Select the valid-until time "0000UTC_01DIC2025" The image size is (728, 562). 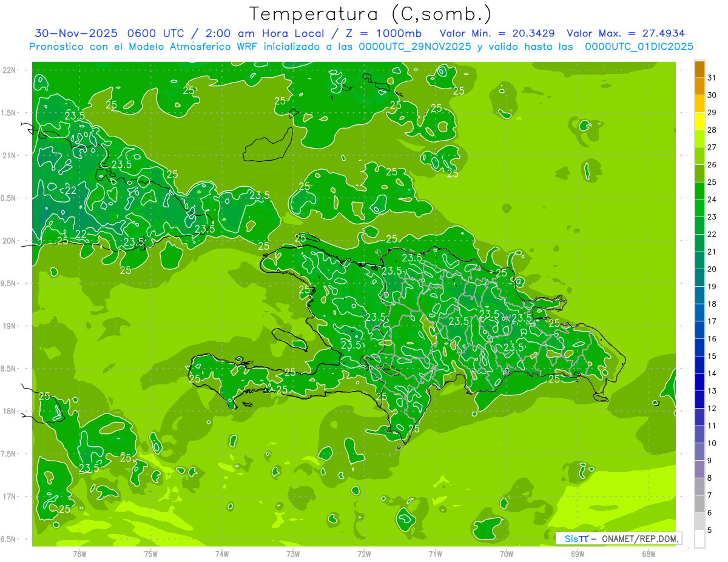point(639,47)
